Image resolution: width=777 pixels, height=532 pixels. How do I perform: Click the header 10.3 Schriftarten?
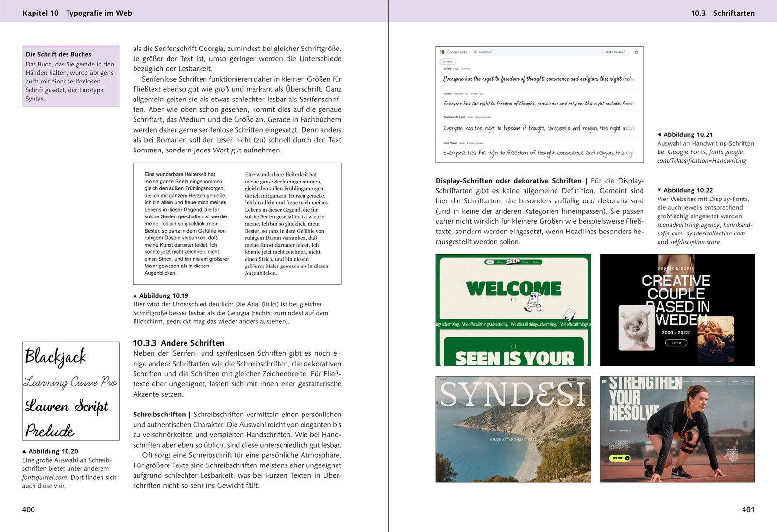pos(723,13)
